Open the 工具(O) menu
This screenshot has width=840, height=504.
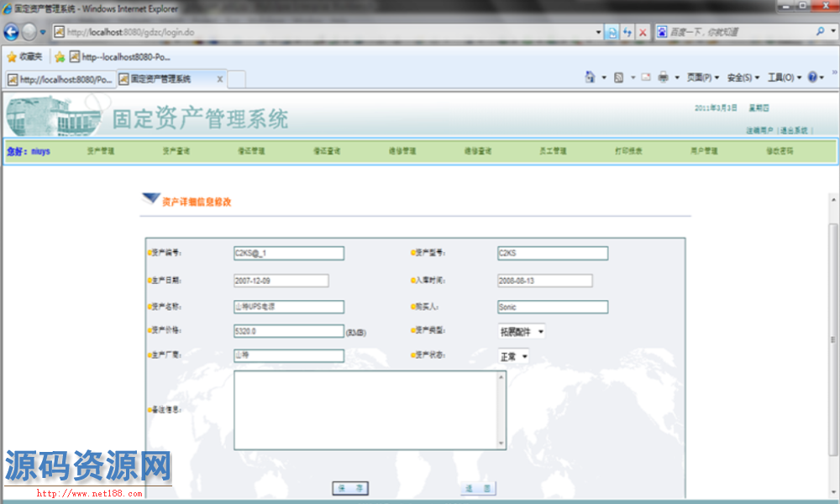785,77
